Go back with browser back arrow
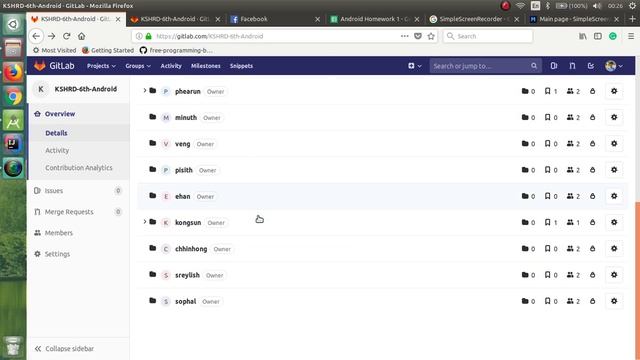Screen dimensions: 640x360 click(36, 36)
